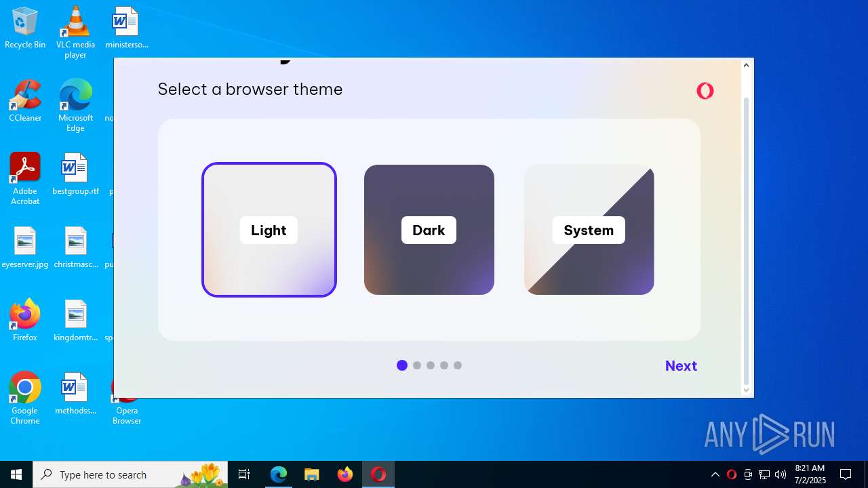Screen dimensions: 868x488
Task: Select christmasc... desktop image file
Action: (75, 247)
